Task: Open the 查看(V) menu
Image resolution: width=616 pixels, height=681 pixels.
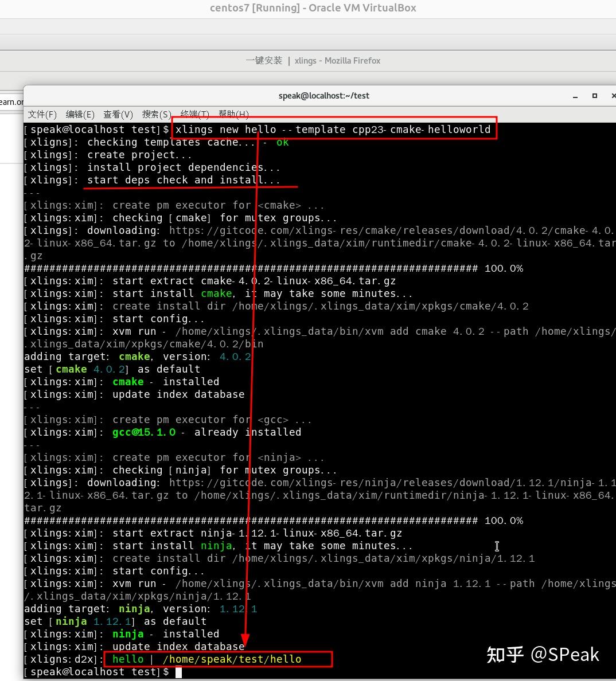Action: [118, 114]
